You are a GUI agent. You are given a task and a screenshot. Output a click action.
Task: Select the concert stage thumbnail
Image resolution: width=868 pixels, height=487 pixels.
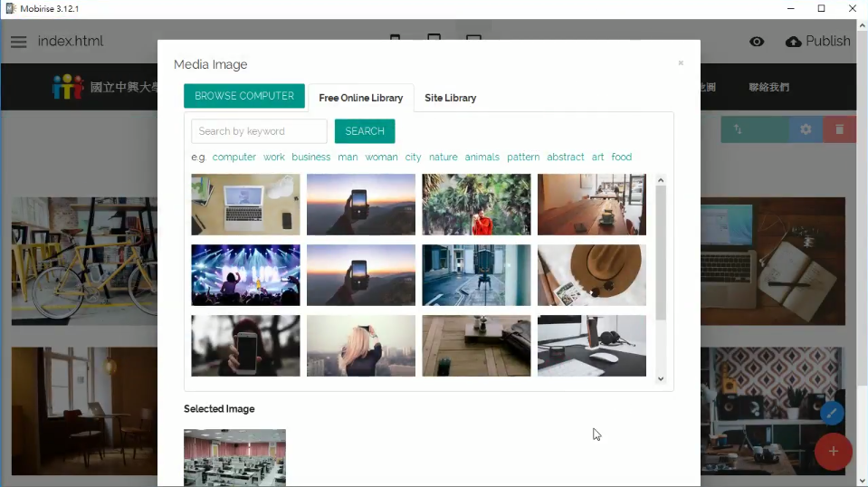[245, 275]
